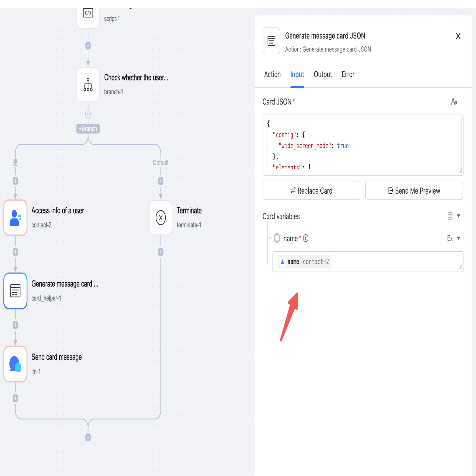The height and width of the screenshot is (476, 476).
Task: Click the contact-2 user info node icon
Action: coord(15,218)
